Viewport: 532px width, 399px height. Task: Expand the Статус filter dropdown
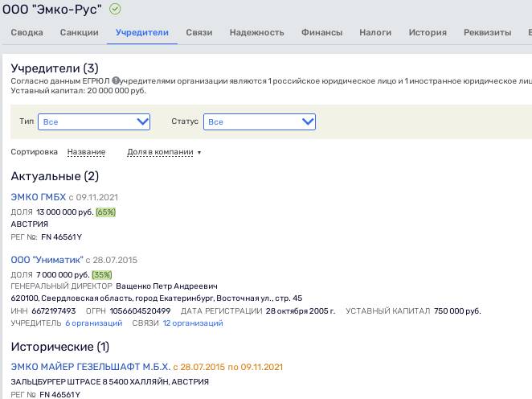(260, 122)
